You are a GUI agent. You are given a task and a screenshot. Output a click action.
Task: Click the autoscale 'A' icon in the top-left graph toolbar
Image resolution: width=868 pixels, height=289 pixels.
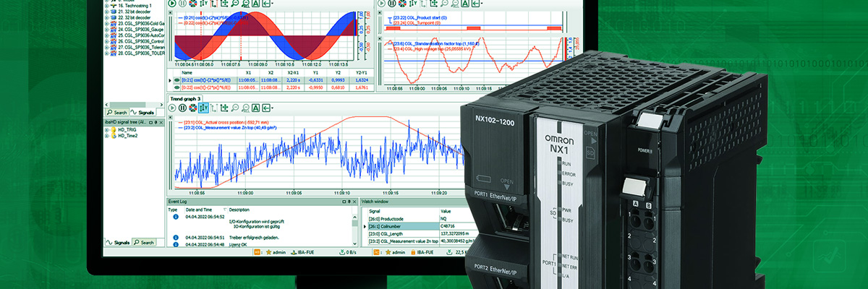coord(255,4)
